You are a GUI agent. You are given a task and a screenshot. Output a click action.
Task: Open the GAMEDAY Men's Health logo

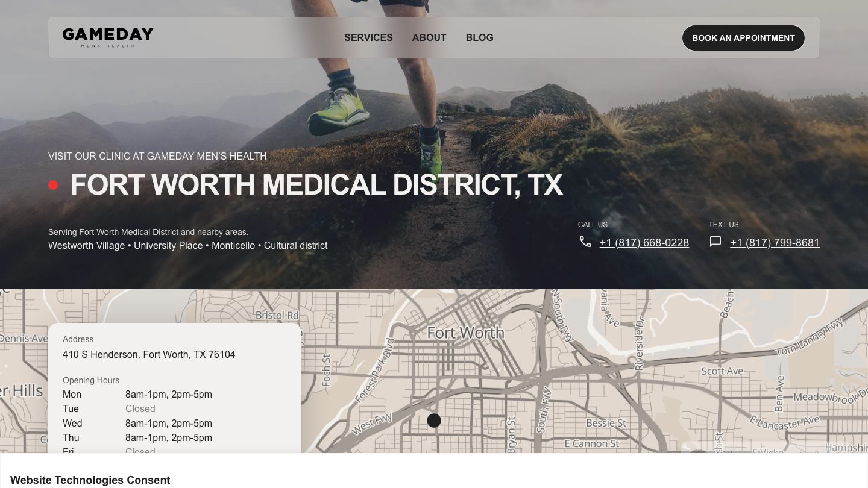(107, 37)
